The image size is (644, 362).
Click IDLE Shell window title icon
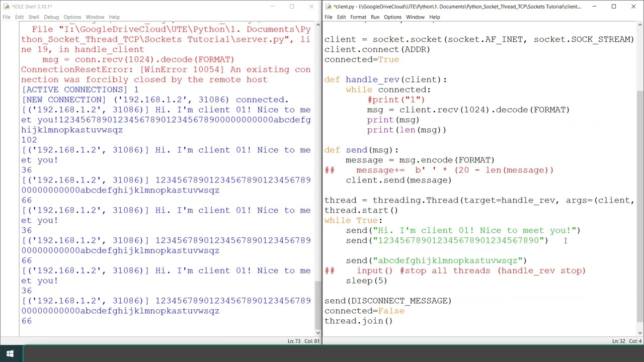[6, 7]
